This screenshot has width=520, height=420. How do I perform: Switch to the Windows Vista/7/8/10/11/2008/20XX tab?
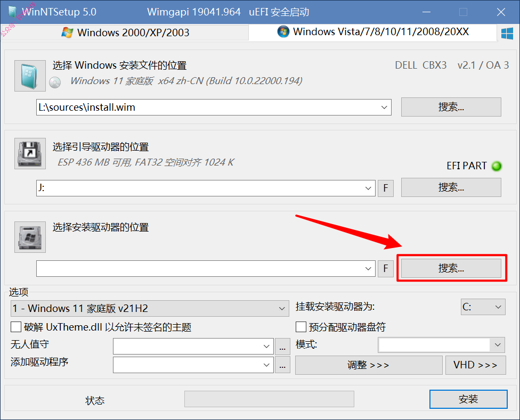[x=373, y=32]
